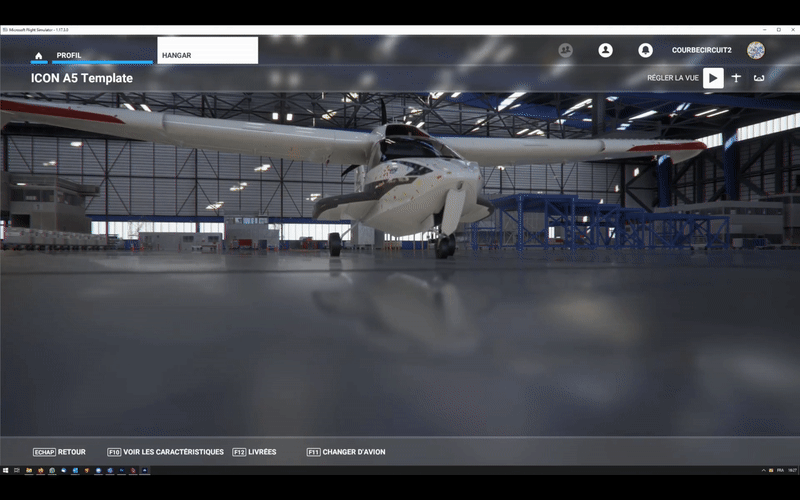
Task: Click the ICON A5 Template title
Action: pyautogui.click(x=82, y=78)
